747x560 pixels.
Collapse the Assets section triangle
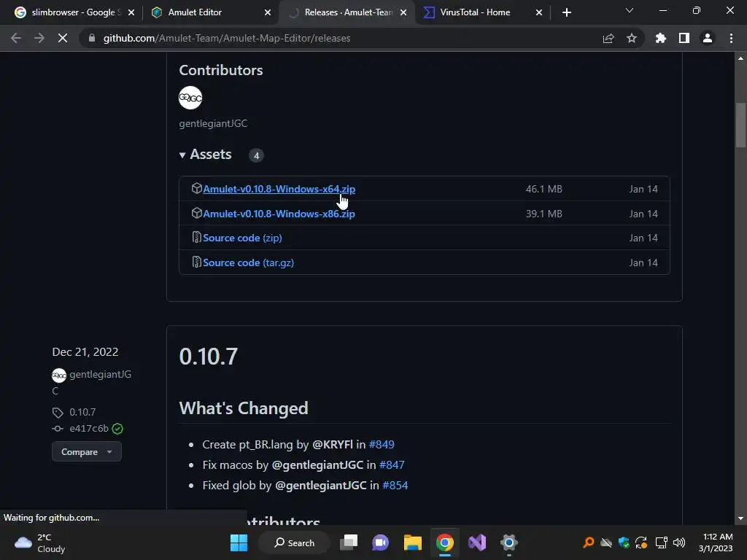pyautogui.click(x=182, y=155)
